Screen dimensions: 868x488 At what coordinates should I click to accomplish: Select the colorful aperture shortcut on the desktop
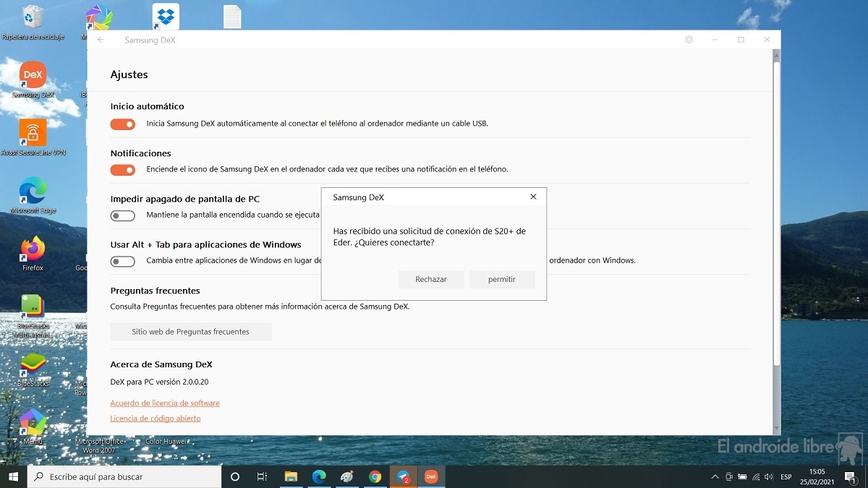pos(98,17)
